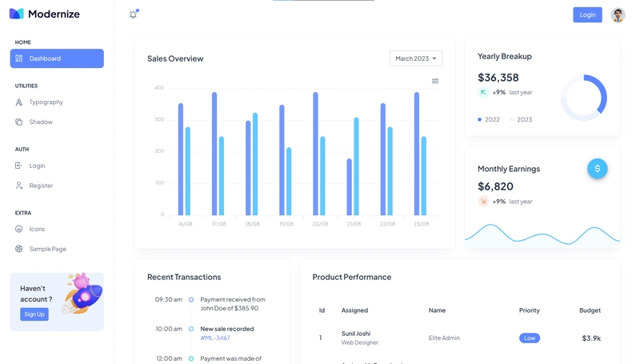
Task: Toggle the 2022 legend marker
Action: 479,119
